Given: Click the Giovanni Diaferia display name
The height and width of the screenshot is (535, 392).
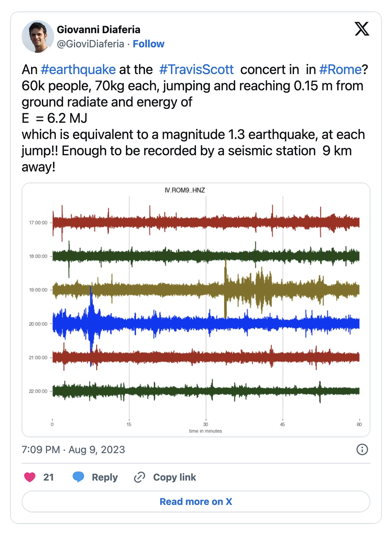Looking at the screenshot, I should point(98,30).
